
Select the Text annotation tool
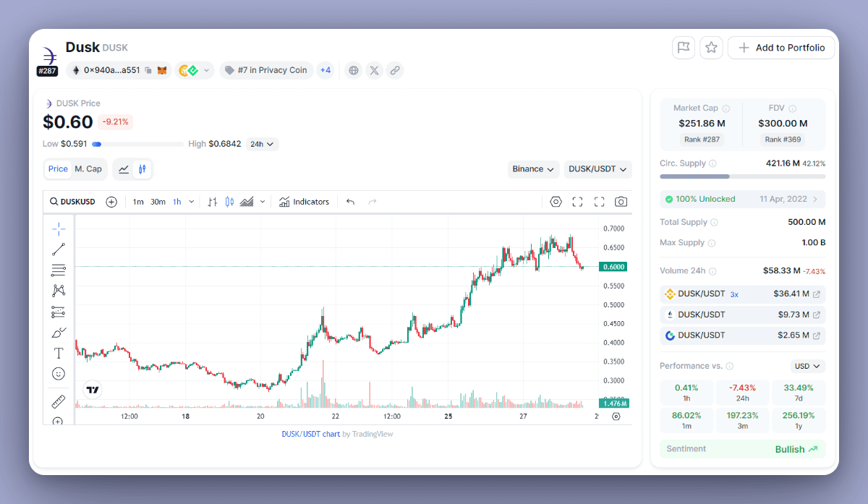pos(59,353)
